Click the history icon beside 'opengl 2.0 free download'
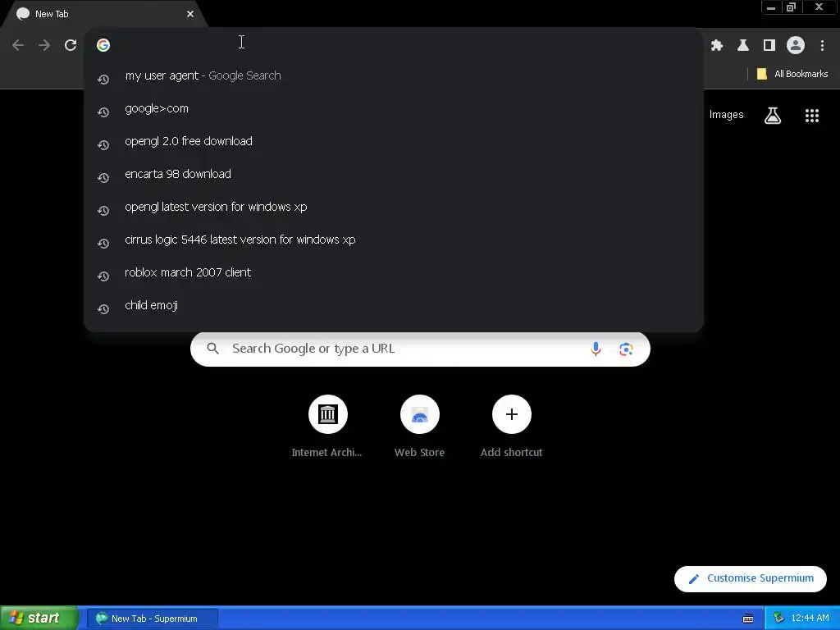Viewport: 840px width, 630px height. click(x=103, y=145)
